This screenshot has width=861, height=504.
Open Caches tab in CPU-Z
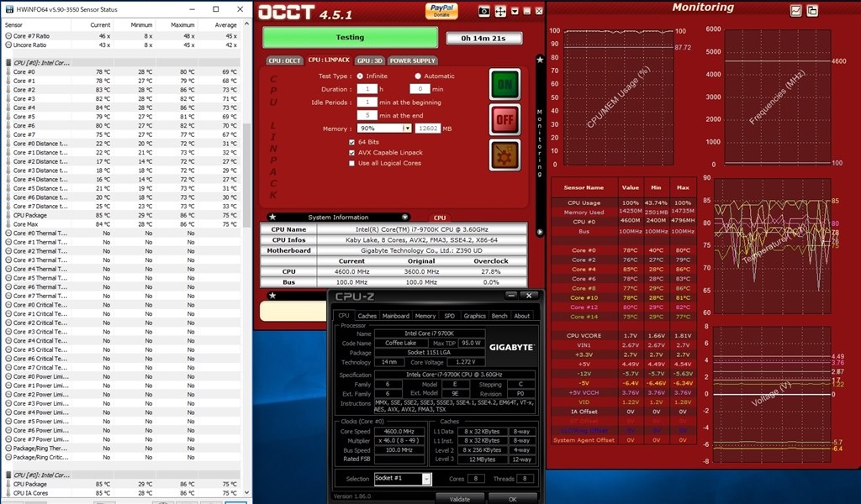(367, 316)
